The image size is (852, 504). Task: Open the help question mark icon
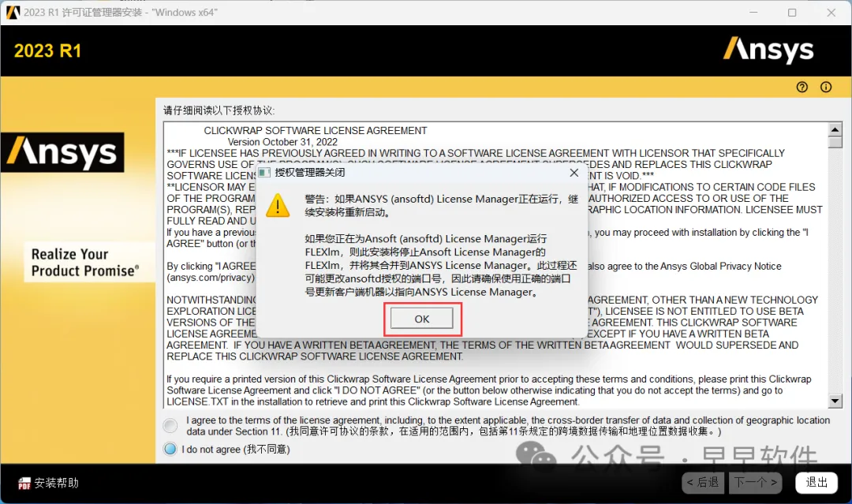click(x=802, y=87)
